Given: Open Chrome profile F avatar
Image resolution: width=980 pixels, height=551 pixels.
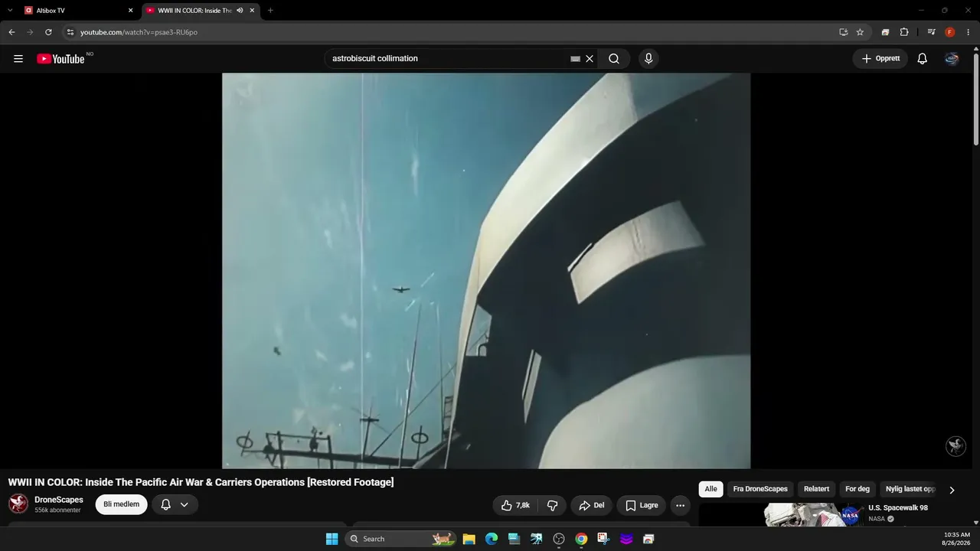Looking at the screenshot, I should pyautogui.click(x=950, y=32).
